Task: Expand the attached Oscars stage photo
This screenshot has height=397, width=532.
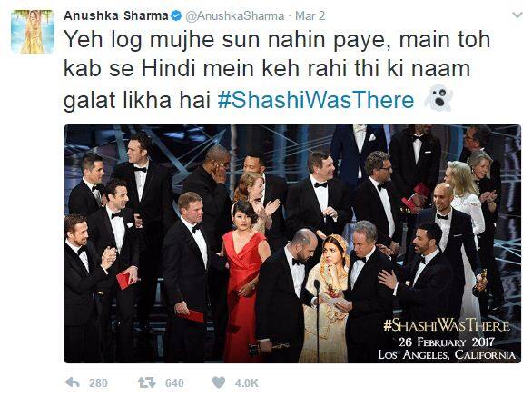Action: [292, 243]
